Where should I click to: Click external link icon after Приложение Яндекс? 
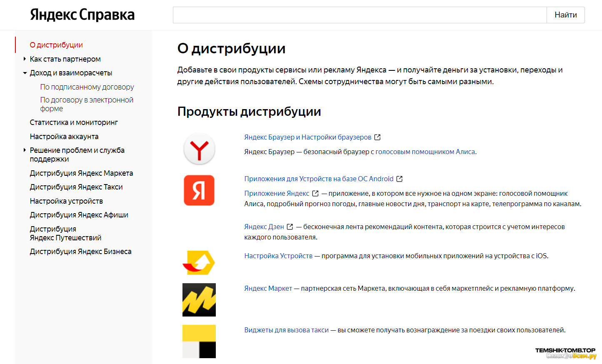coord(315,193)
